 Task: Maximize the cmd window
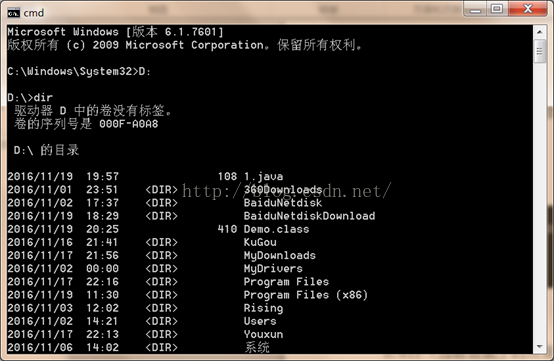tap(497, 9)
